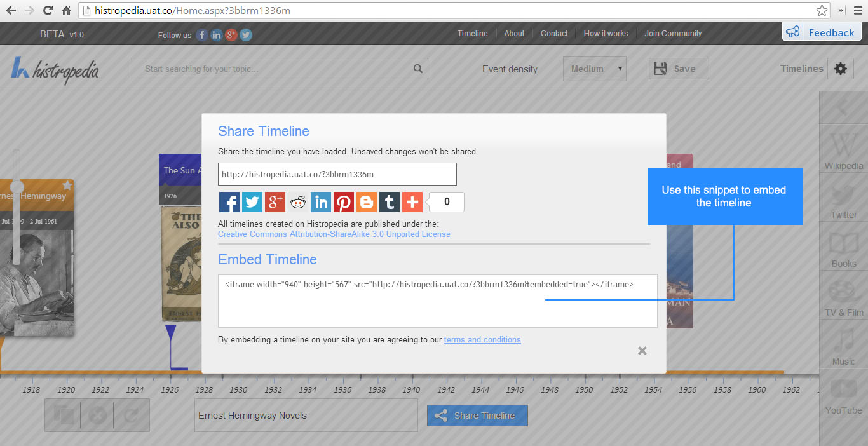Viewport: 868px width, 446px height.
Task: Open more sharing options plus icon
Action: (x=412, y=202)
